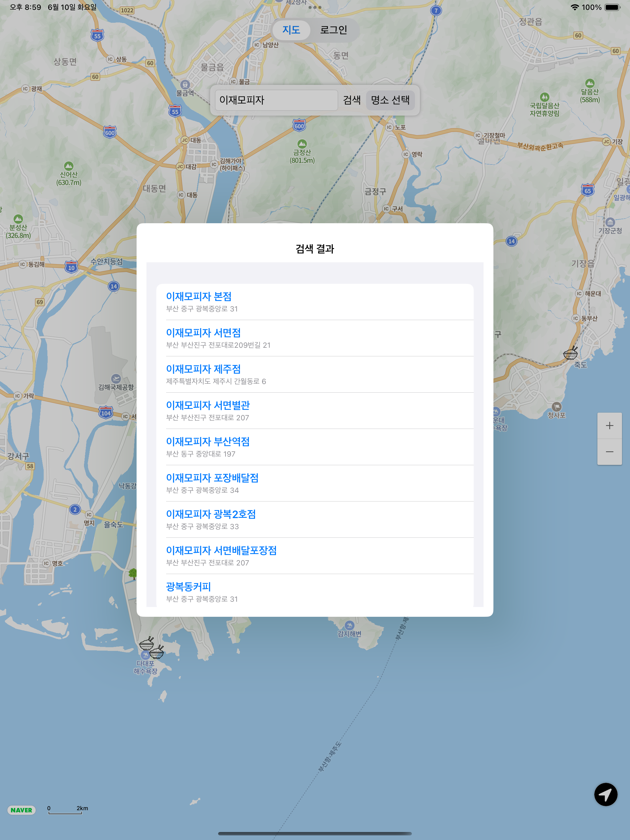Tap the clock showing 오후 8:59
The height and width of the screenshot is (840, 630).
tap(25, 7)
